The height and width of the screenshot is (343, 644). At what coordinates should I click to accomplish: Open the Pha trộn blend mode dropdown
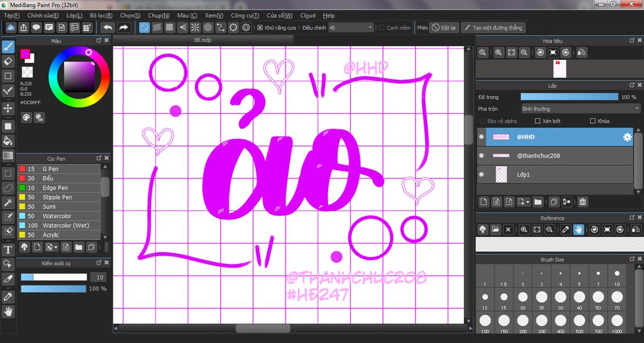(x=580, y=109)
